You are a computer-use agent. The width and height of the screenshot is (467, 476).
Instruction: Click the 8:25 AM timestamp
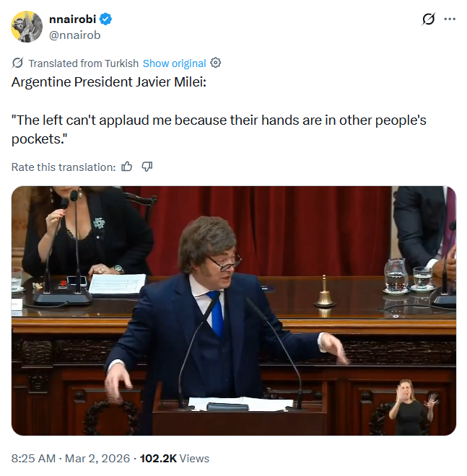click(33, 459)
